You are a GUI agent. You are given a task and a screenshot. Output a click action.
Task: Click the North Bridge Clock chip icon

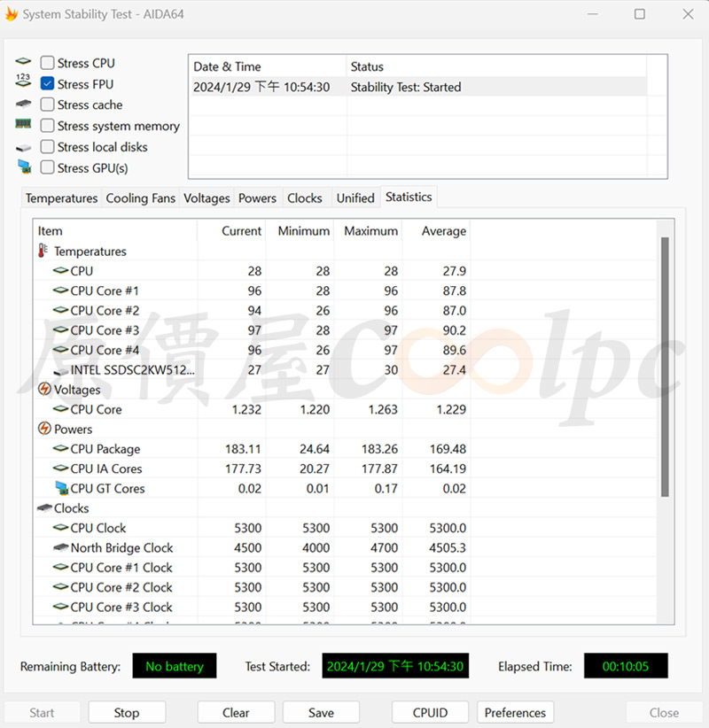point(60,548)
